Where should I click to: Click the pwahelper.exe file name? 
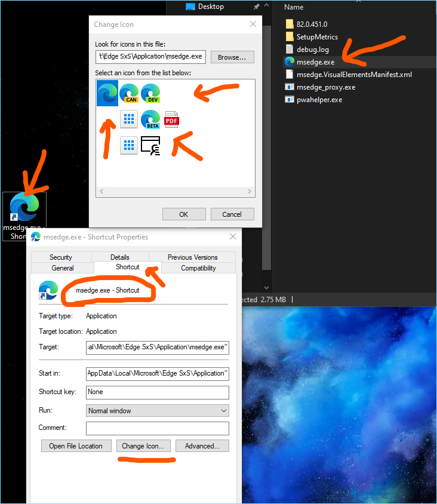pyautogui.click(x=319, y=100)
